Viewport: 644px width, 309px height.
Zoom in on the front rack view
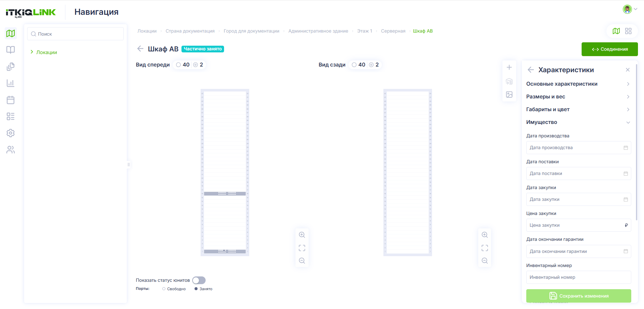(x=302, y=235)
